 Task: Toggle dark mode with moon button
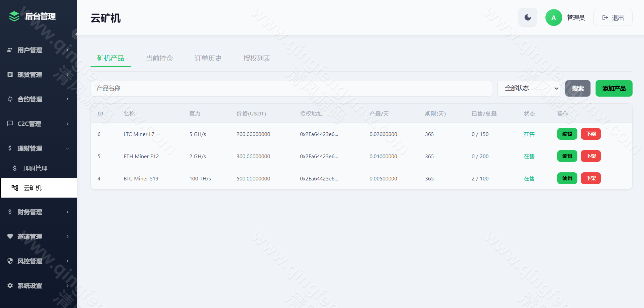click(x=528, y=18)
